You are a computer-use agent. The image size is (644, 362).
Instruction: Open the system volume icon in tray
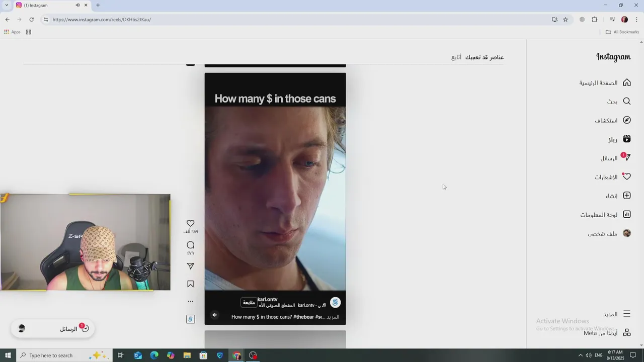(588, 355)
